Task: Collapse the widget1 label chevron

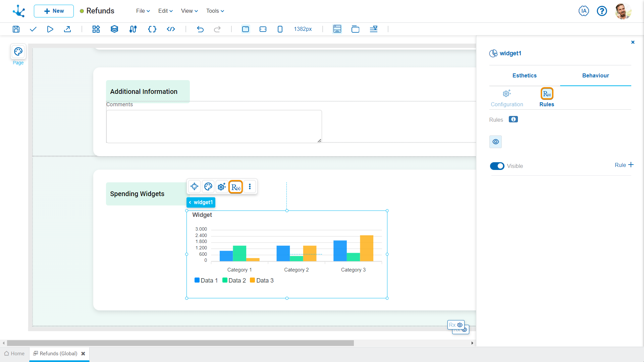Action: tap(190, 202)
